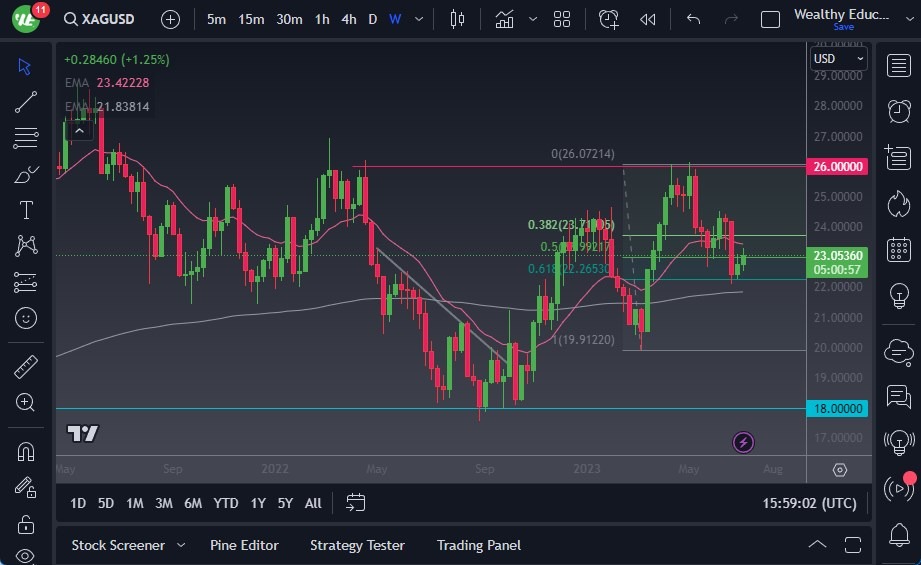Image resolution: width=921 pixels, height=565 pixels.
Task: Toggle lock all drawing tools
Action: 26,524
